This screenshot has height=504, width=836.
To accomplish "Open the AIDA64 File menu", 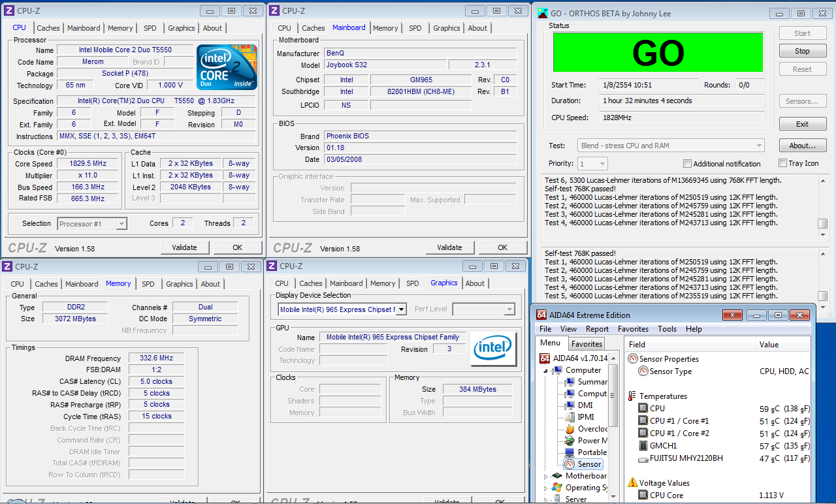I will [545, 329].
